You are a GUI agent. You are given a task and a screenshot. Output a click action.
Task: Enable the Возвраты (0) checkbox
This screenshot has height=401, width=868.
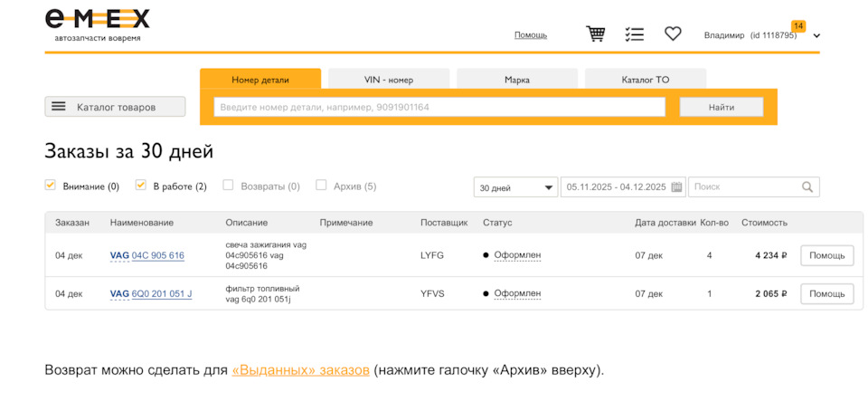228,186
